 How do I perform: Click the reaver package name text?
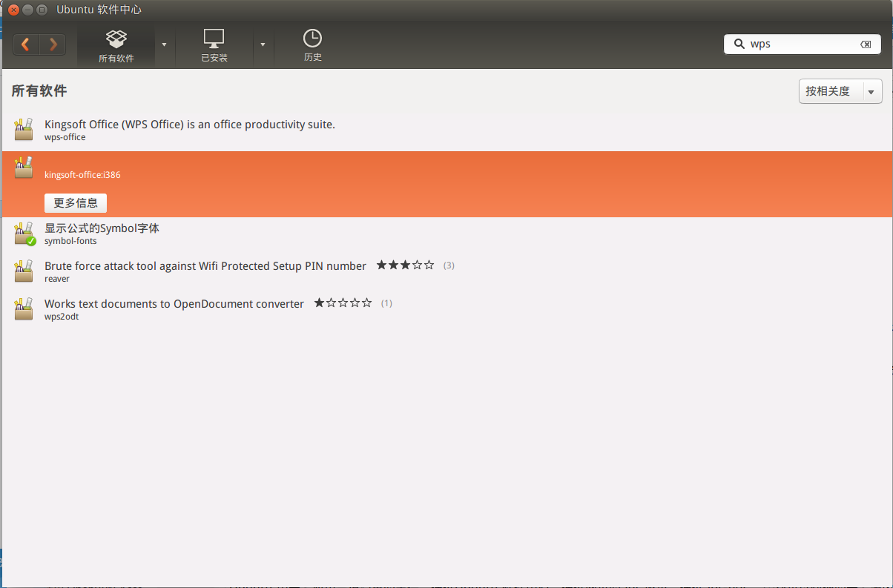pyautogui.click(x=57, y=279)
